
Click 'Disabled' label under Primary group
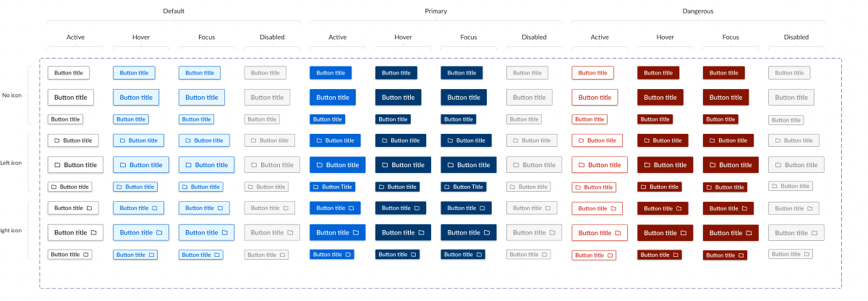tap(535, 37)
